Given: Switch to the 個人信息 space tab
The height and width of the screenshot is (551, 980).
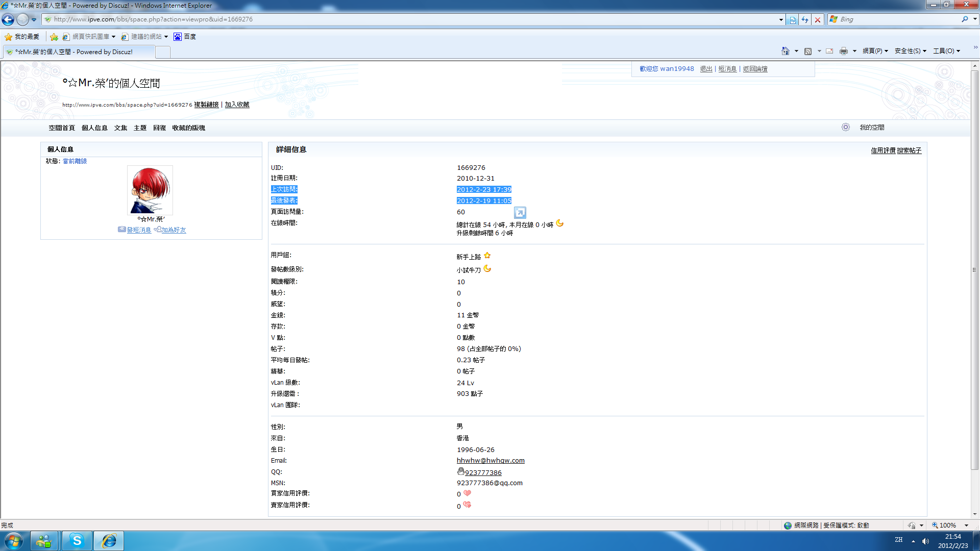Looking at the screenshot, I should (94, 128).
